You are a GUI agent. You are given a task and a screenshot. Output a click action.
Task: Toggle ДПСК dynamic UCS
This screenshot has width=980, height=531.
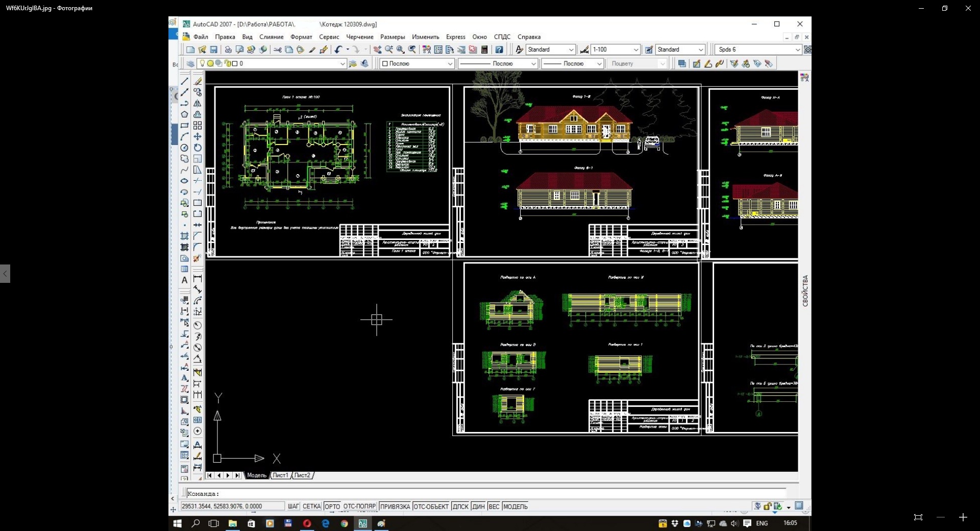pyautogui.click(x=460, y=506)
